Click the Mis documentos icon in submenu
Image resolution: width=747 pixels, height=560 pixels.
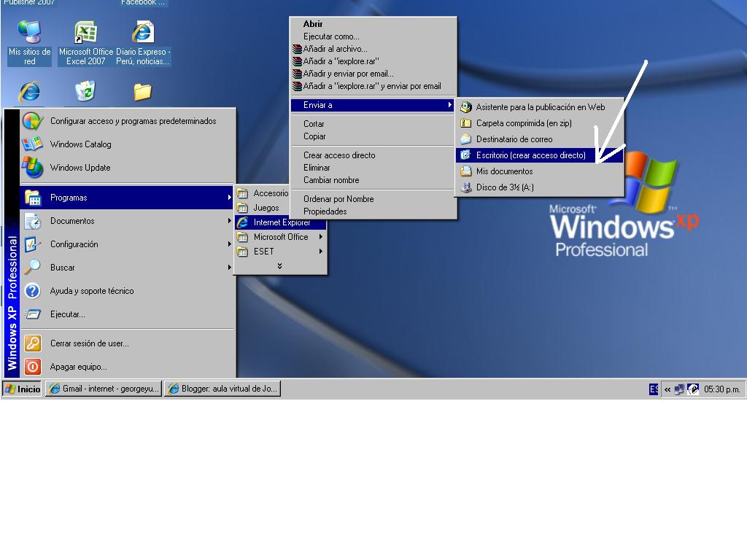coord(466,171)
